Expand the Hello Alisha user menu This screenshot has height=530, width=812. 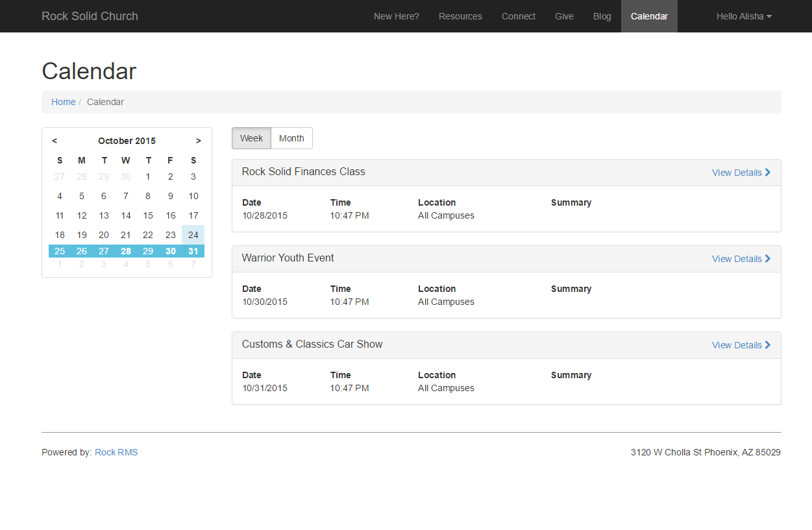(x=743, y=16)
